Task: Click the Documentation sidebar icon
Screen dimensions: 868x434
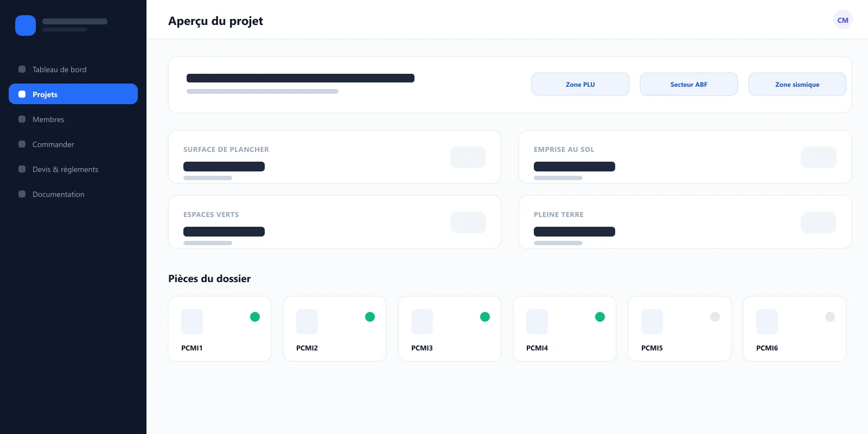Action: point(22,194)
